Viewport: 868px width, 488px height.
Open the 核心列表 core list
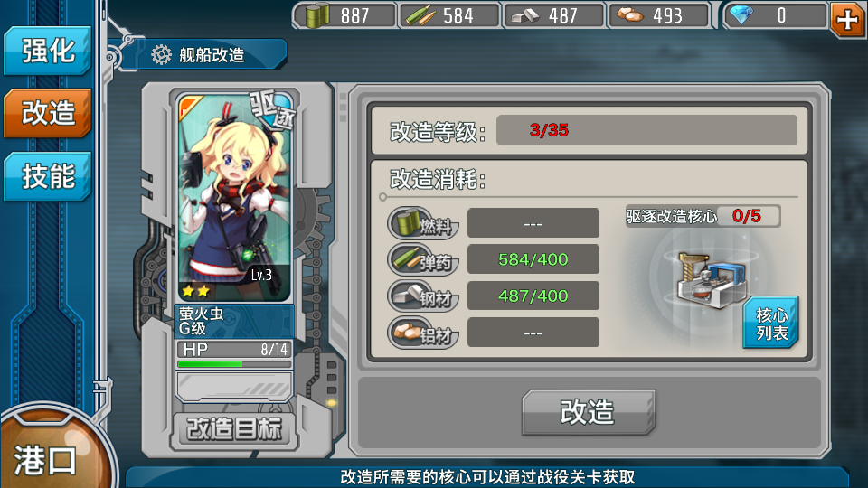click(770, 324)
